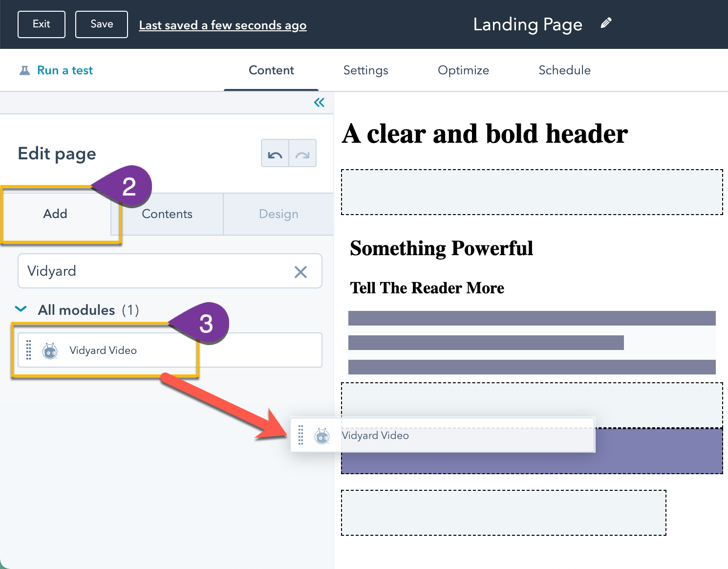
Task: Click the 'Tell The Reader More' subheading
Action: click(427, 288)
